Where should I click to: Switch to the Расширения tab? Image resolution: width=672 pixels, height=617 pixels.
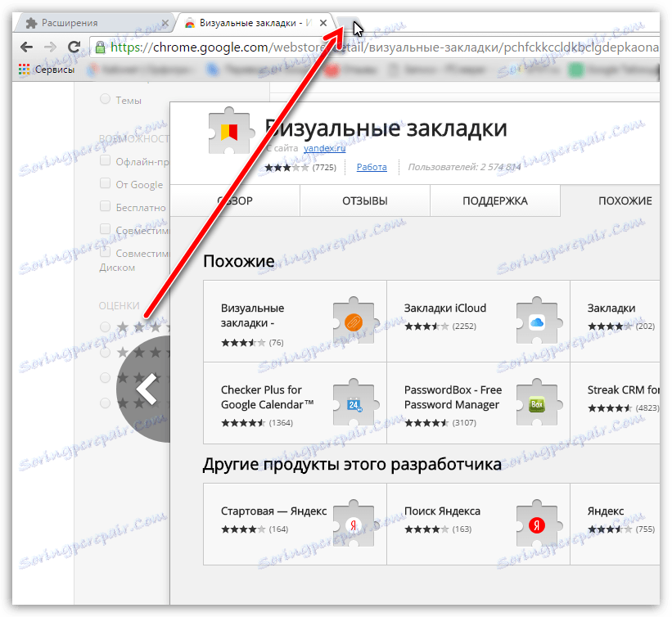94,23
